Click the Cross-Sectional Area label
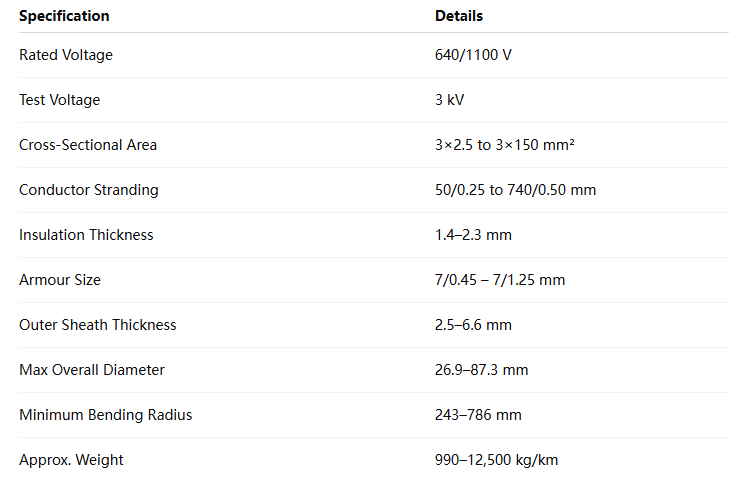729x501 pixels. [88, 145]
